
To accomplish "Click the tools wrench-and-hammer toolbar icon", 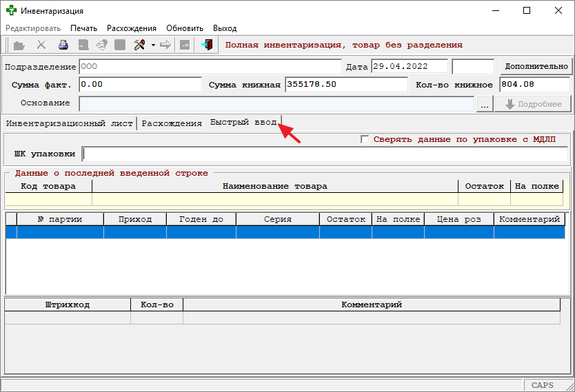I will (139, 45).
